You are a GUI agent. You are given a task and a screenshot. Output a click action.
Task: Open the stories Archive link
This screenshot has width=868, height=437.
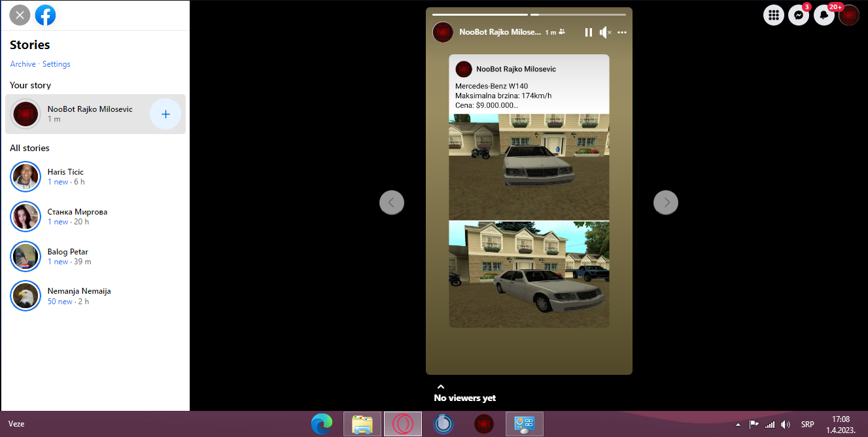23,64
